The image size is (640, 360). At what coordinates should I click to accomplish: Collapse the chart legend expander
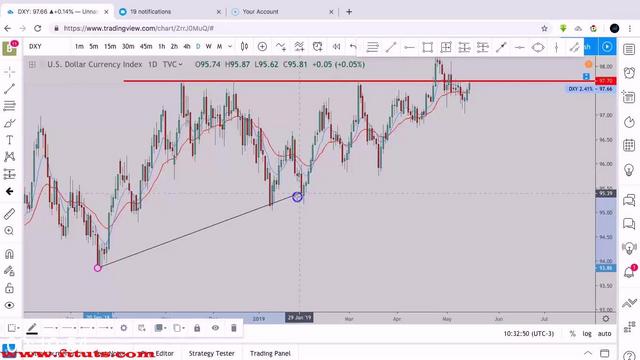click(32, 64)
